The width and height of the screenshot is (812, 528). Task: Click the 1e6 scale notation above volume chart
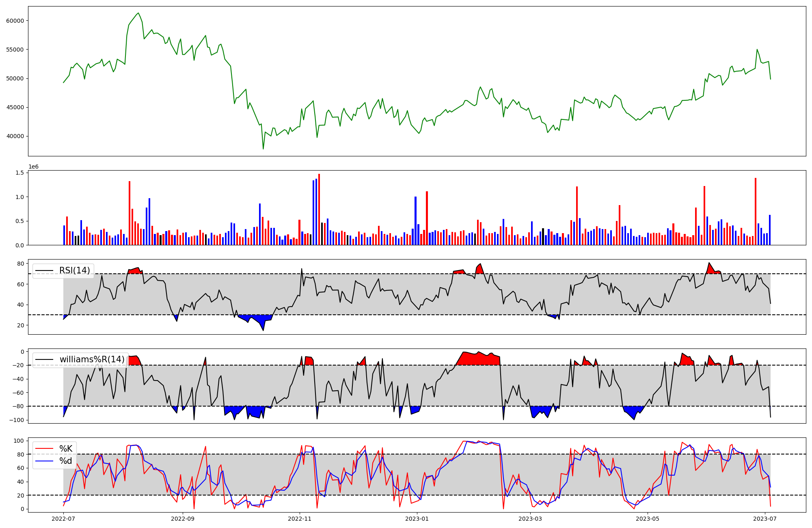tap(33, 167)
